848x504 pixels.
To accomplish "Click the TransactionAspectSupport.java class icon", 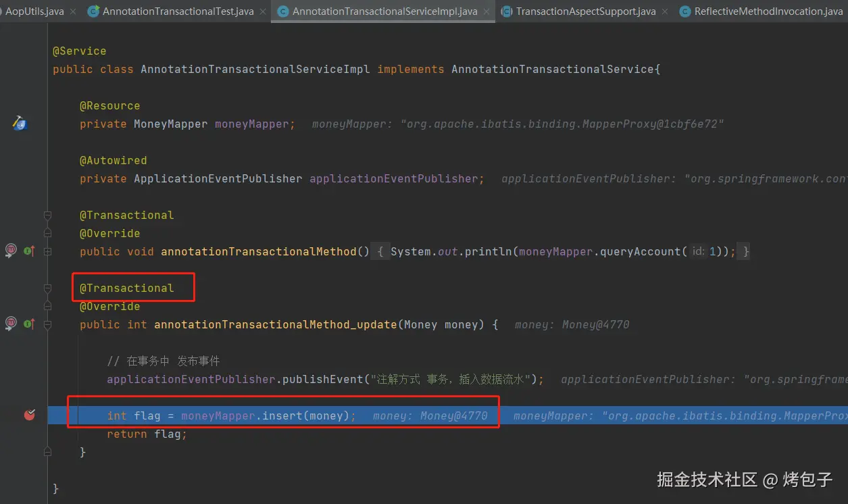I will pyautogui.click(x=506, y=11).
